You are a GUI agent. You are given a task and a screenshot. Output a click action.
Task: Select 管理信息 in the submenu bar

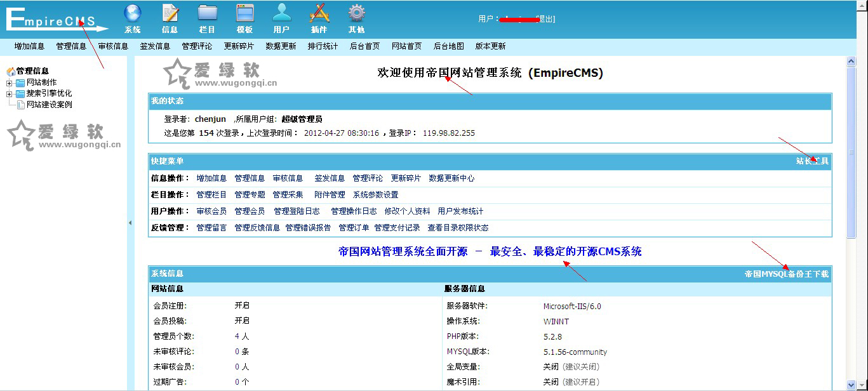[x=71, y=46]
